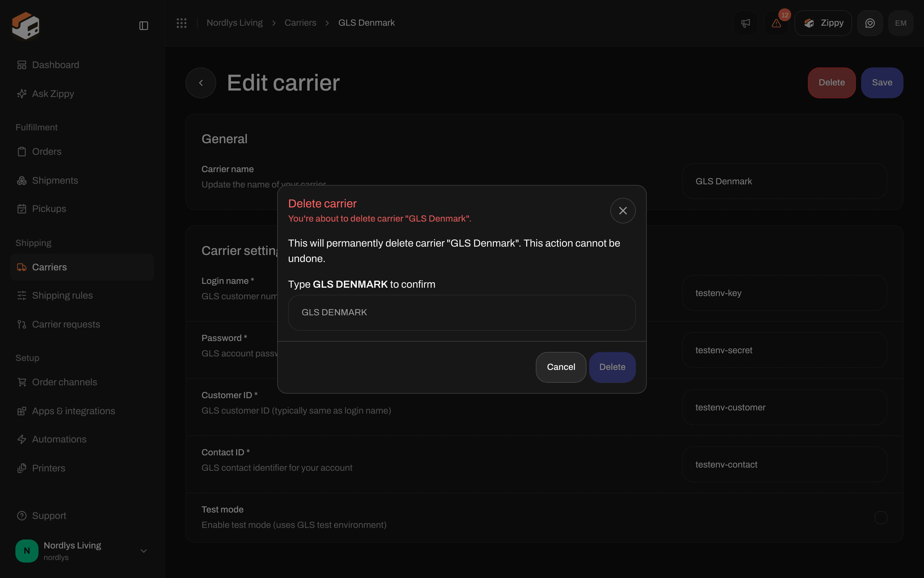Click the green N account avatar
This screenshot has height=578, width=924.
point(27,551)
